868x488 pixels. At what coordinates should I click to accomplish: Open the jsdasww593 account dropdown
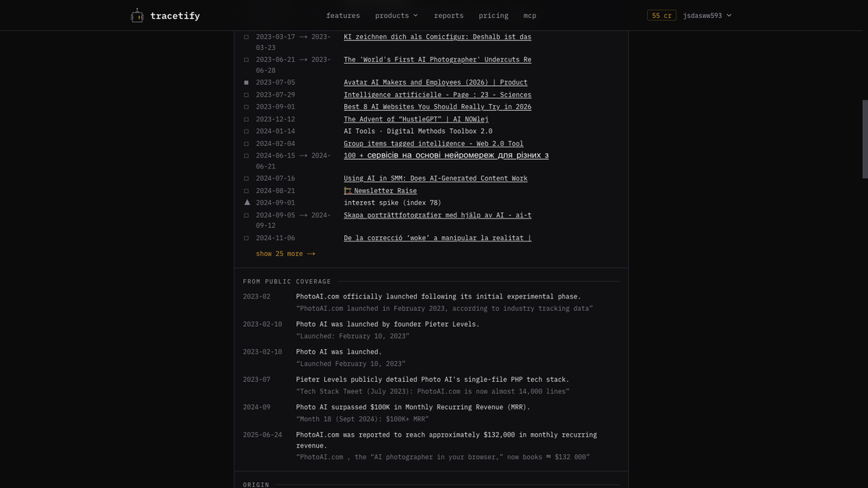[x=707, y=15]
